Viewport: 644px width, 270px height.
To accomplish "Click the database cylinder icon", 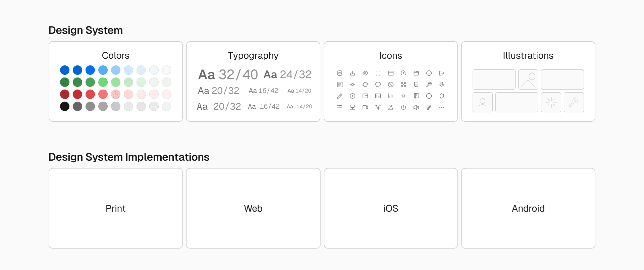I will click(x=340, y=73).
